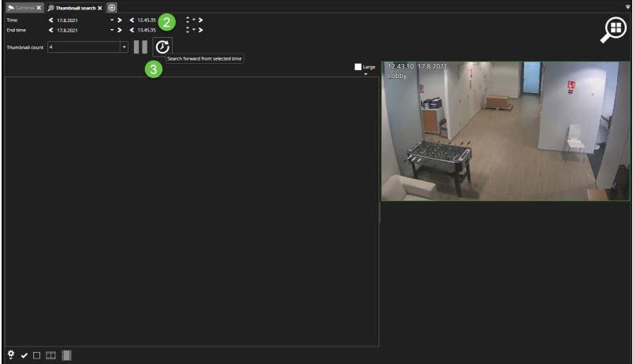The width and height of the screenshot is (633, 364).
Task: Select the split-pane layout icon at the bottom
Action: pos(50,356)
